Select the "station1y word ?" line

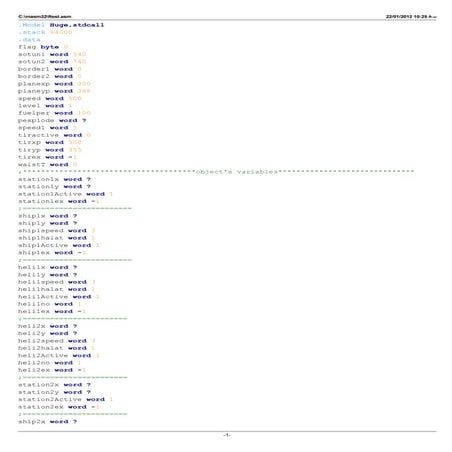54,187
